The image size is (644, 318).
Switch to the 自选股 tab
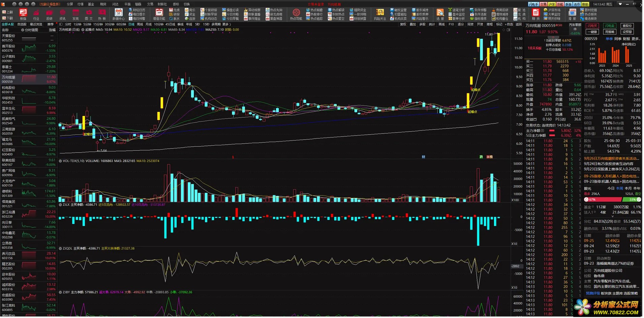coord(22,24)
